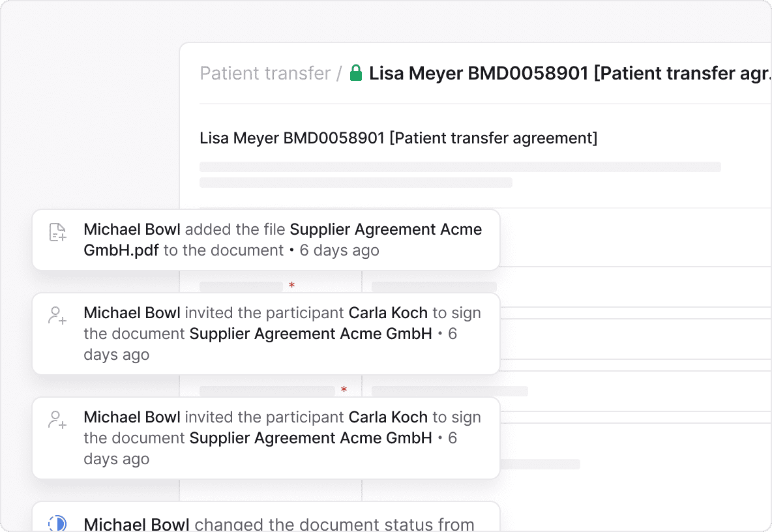Open Supplier Agreement Acme GmbH from the first invite entry

pos(310,334)
